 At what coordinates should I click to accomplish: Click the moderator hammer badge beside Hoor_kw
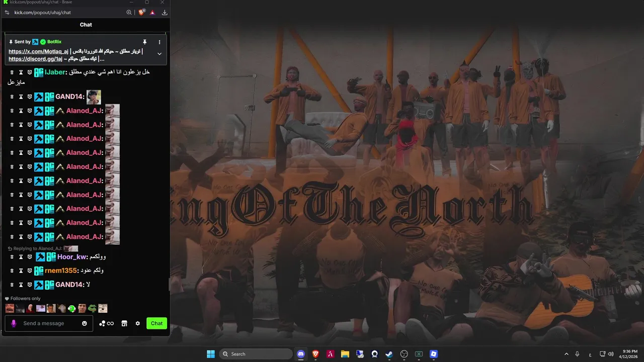pyautogui.click(x=40, y=257)
